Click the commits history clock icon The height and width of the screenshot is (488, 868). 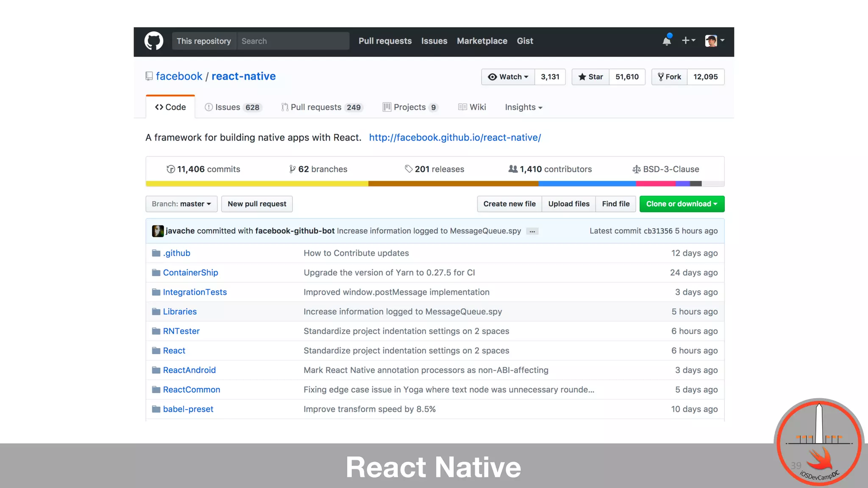pos(170,169)
